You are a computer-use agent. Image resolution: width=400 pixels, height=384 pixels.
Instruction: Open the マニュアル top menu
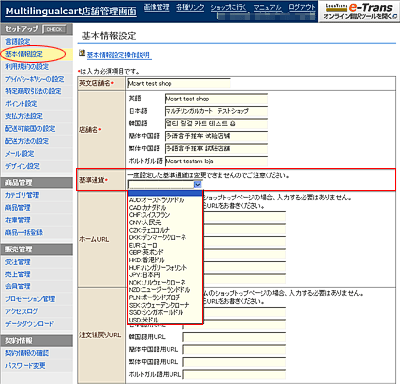(x=268, y=7)
